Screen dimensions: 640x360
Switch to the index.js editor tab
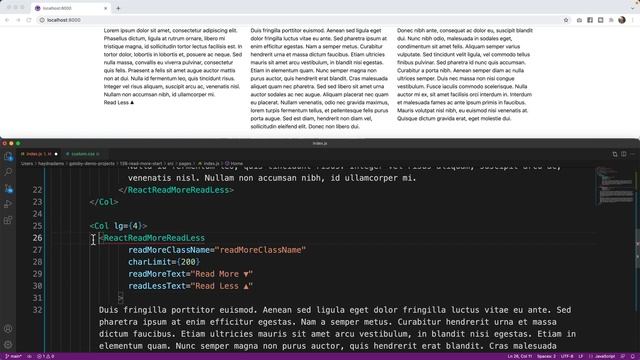pyautogui.click(x=39, y=154)
